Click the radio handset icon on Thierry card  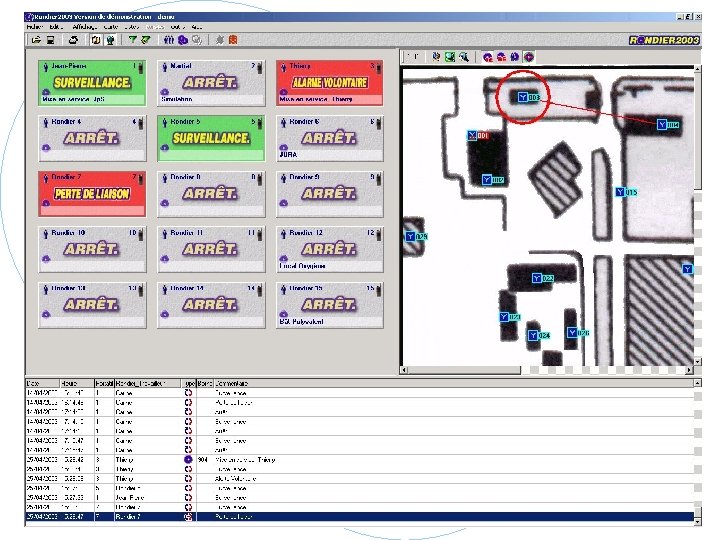pyautogui.click(x=378, y=68)
